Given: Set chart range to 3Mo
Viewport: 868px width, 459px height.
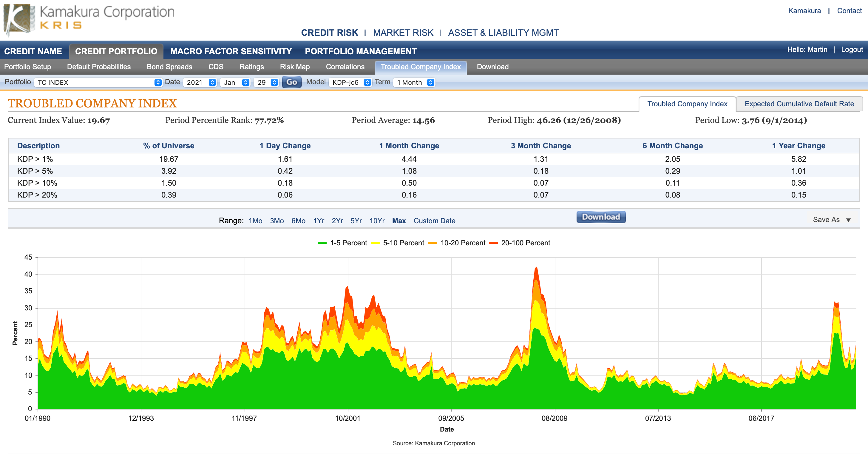Looking at the screenshot, I should 277,221.
